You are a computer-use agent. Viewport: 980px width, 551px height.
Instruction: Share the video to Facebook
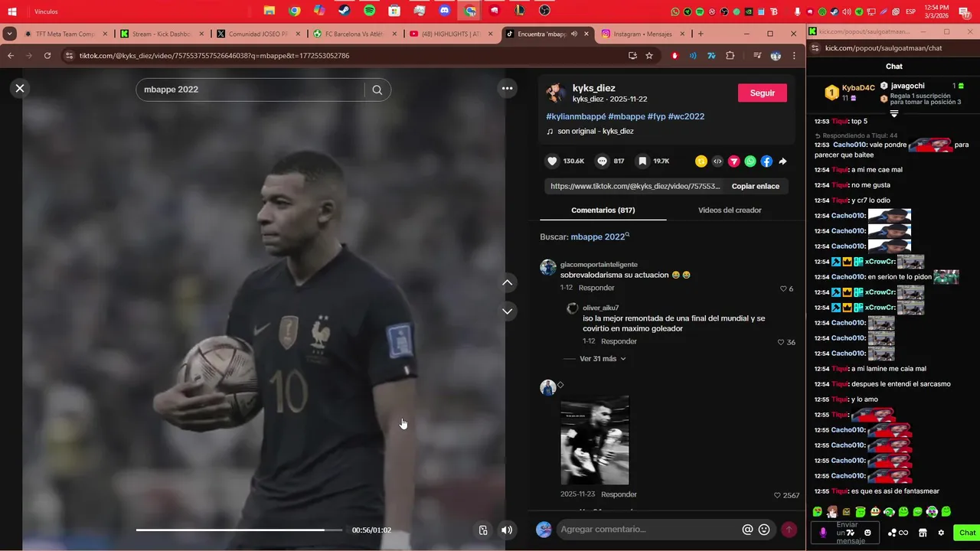[x=766, y=161]
